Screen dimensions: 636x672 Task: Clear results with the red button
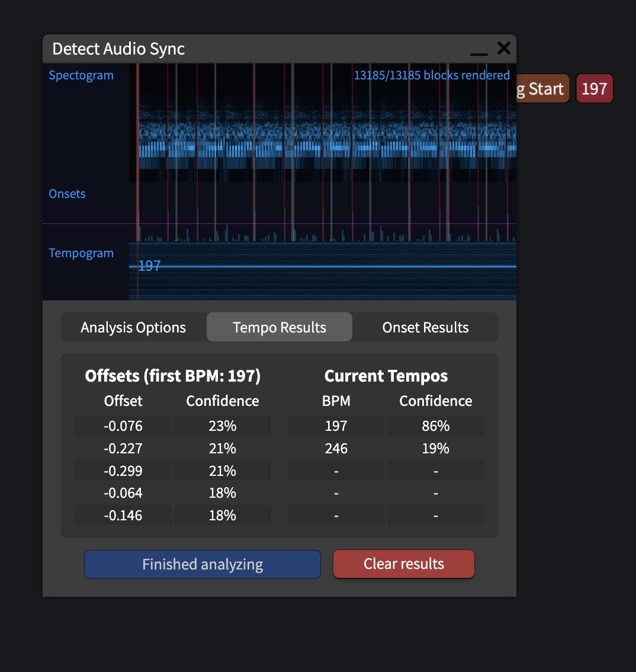pyautogui.click(x=403, y=564)
